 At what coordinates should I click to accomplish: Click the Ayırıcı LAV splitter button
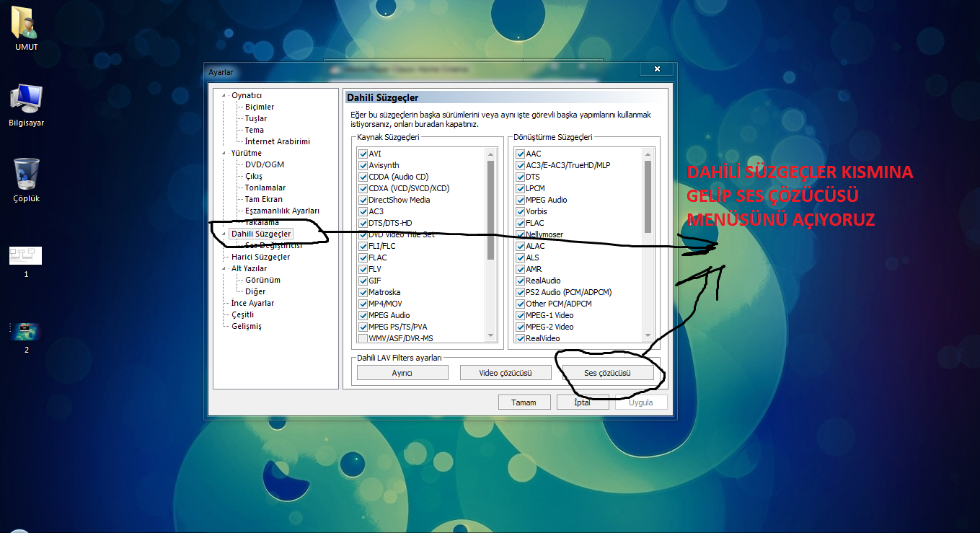(402, 373)
